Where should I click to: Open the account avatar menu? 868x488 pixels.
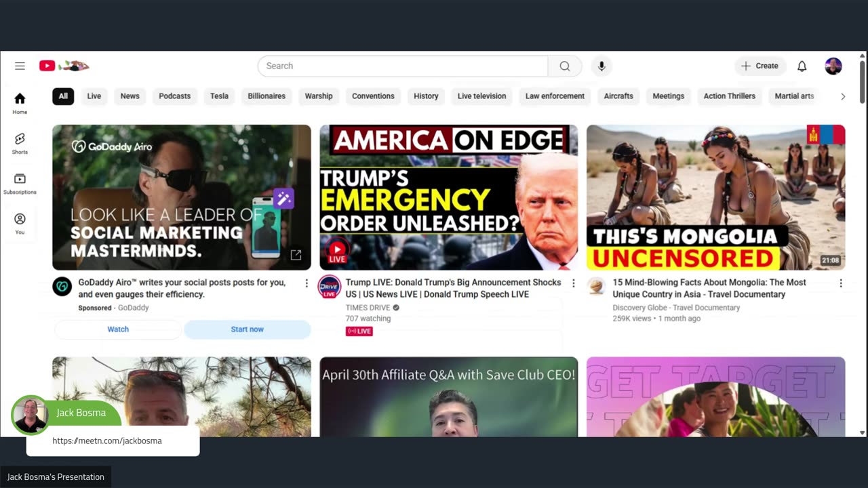coord(833,66)
